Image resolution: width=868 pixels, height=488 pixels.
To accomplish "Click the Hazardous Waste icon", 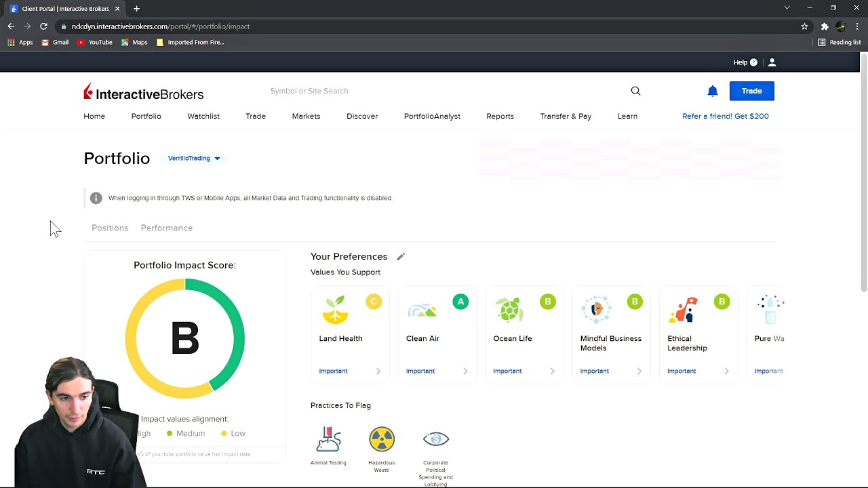I will [x=382, y=439].
